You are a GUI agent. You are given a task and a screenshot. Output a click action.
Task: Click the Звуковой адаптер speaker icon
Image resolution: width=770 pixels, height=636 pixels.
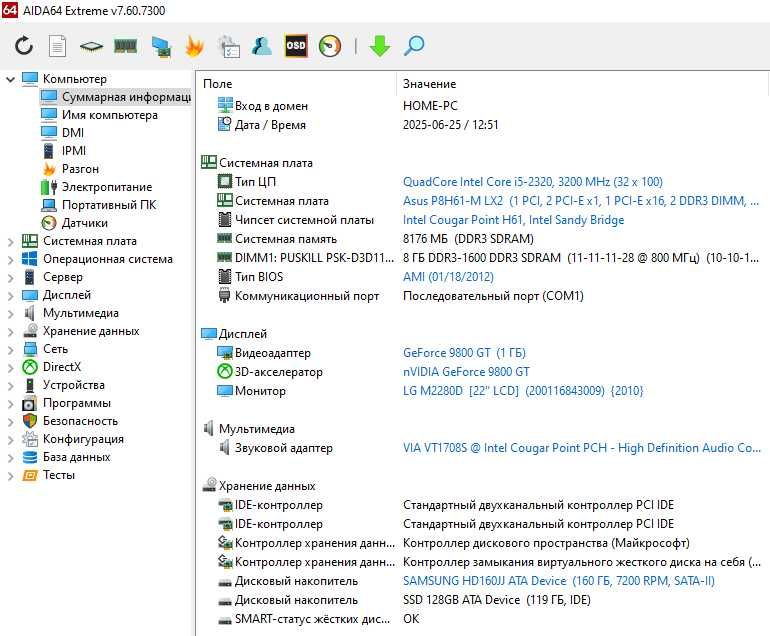(x=224, y=447)
